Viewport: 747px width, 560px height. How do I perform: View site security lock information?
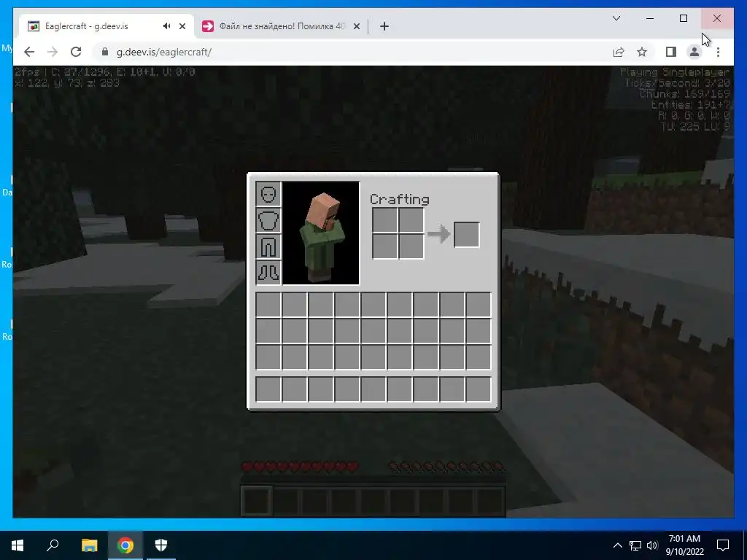(105, 52)
